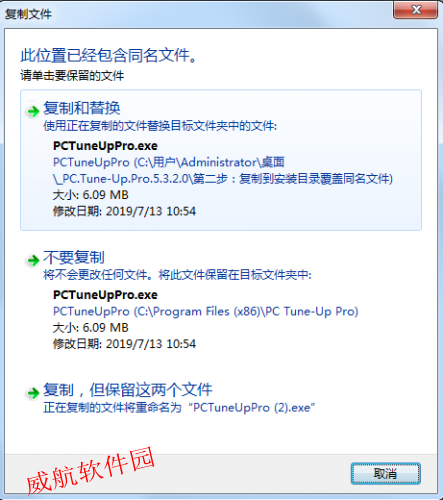Click the green arrow beside 不要复制
443x500 pixels.
pos(33,260)
